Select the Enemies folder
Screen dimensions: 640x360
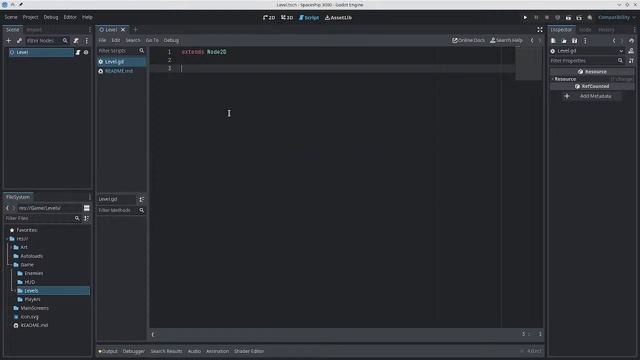tap(33, 273)
